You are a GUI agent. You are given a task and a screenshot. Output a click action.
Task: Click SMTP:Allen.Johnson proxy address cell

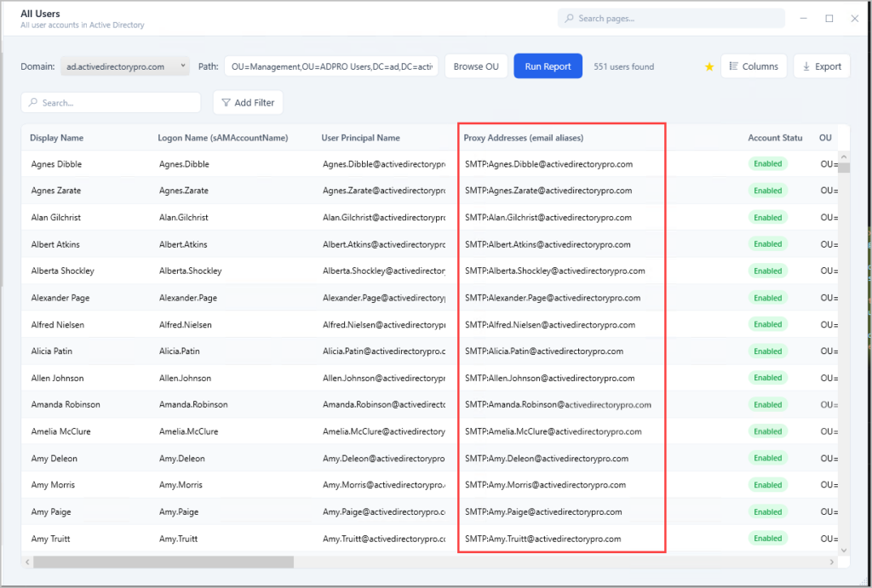pyautogui.click(x=549, y=378)
